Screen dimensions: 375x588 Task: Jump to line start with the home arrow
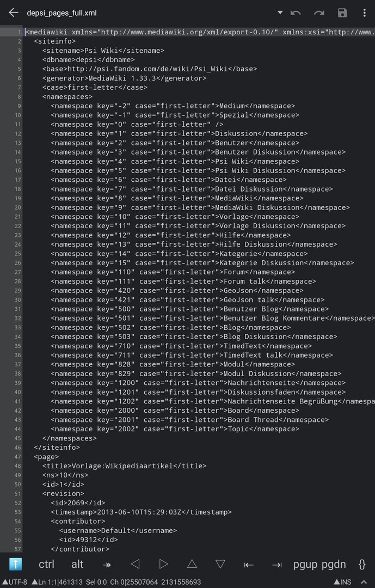coord(249,565)
